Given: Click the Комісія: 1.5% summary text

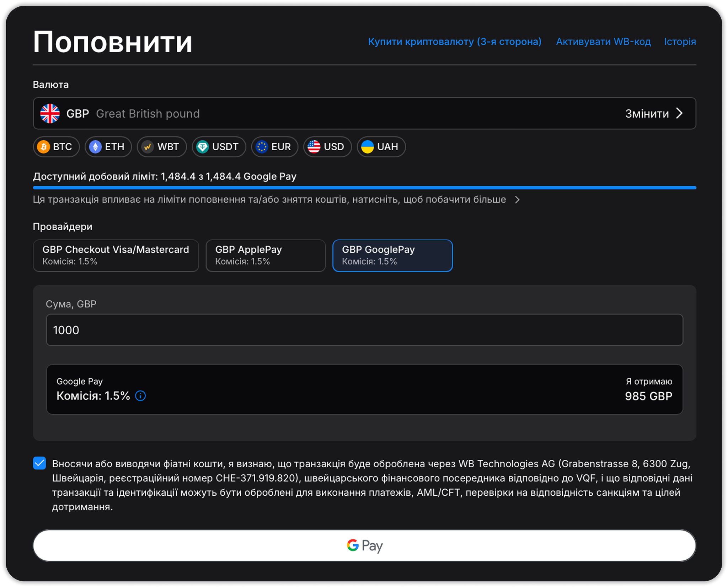Looking at the screenshot, I should point(93,396).
